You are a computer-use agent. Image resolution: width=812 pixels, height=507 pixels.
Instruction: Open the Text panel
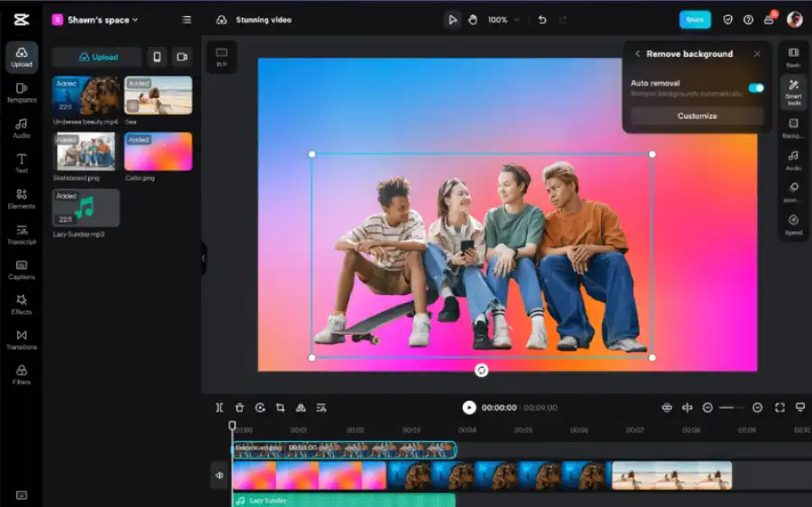point(22,163)
